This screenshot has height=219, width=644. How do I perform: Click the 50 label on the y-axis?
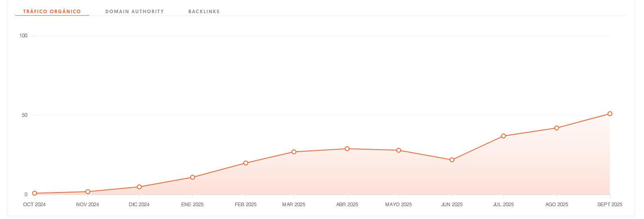[x=25, y=115]
